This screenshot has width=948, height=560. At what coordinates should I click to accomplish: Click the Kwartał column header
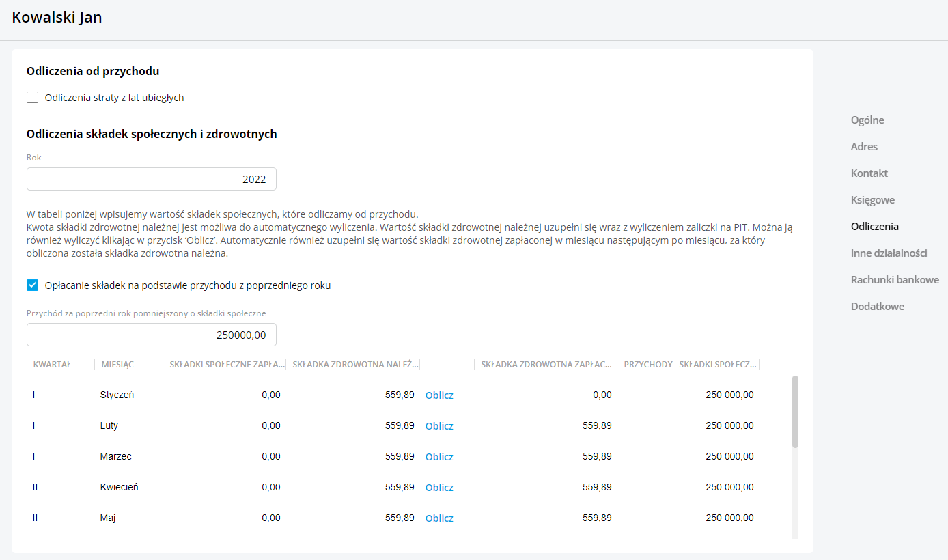52,365
